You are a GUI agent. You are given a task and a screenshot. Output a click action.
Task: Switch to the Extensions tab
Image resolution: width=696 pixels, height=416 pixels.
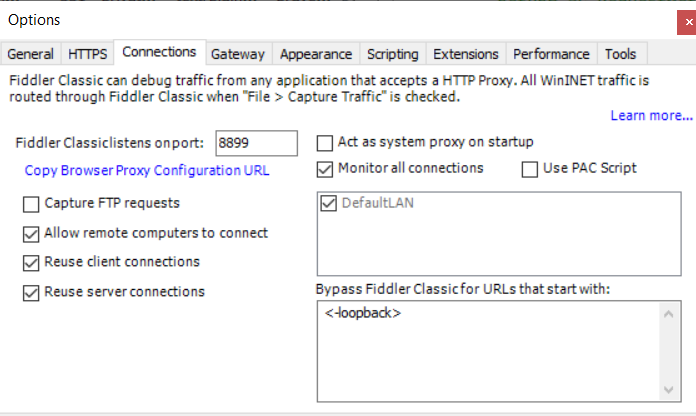tap(466, 54)
